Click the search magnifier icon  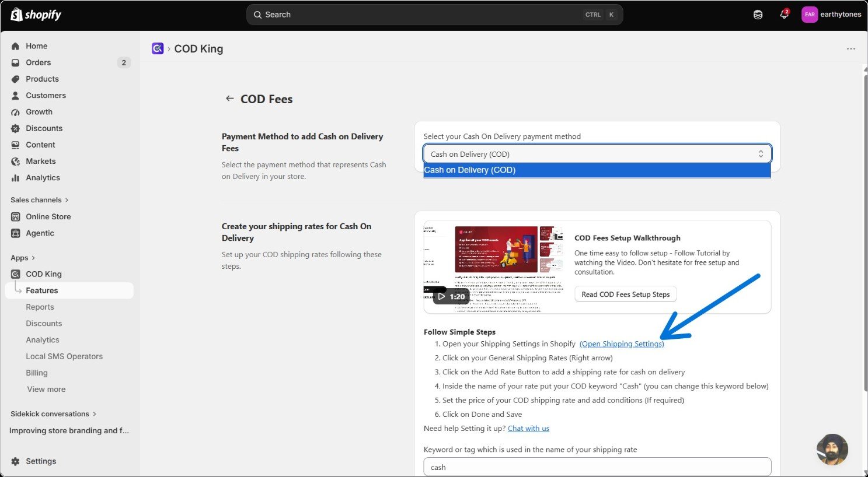[258, 15]
